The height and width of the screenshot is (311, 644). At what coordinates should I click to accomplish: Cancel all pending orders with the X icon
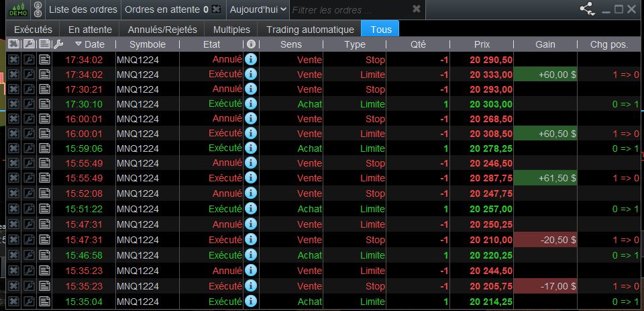[x=216, y=9]
